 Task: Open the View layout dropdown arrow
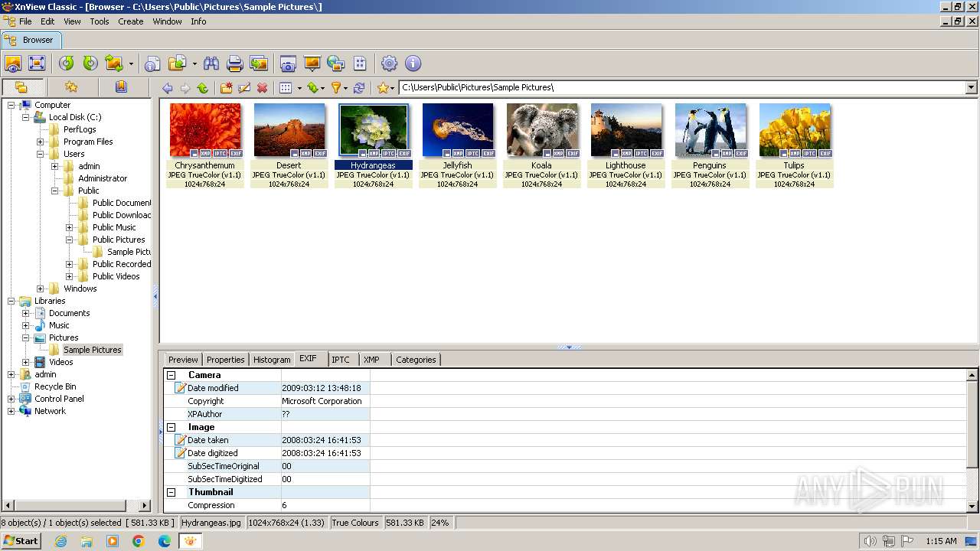tap(299, 88)
